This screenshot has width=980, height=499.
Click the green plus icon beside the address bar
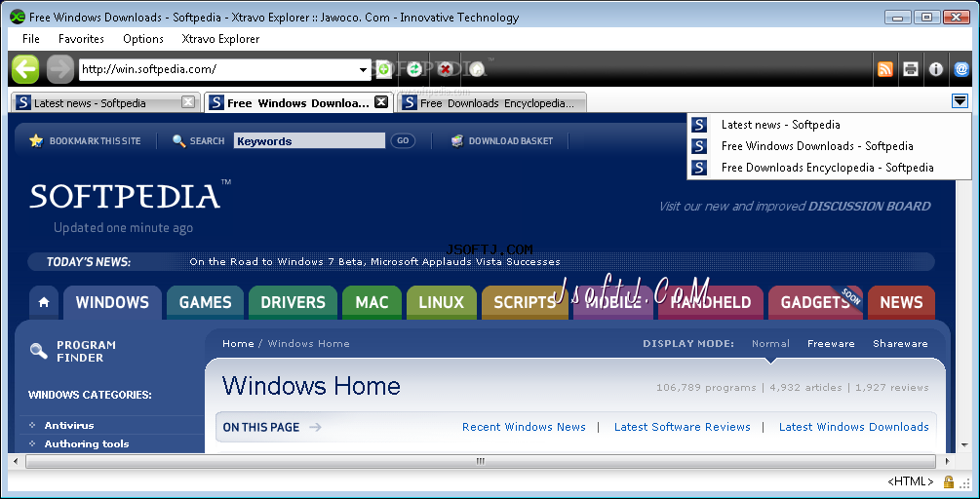click(x=384, y=68)
